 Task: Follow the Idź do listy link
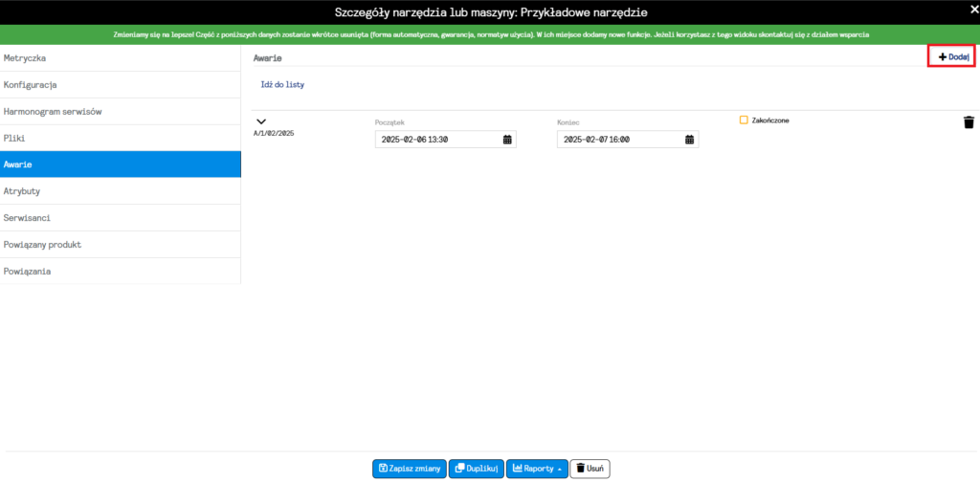282,85
